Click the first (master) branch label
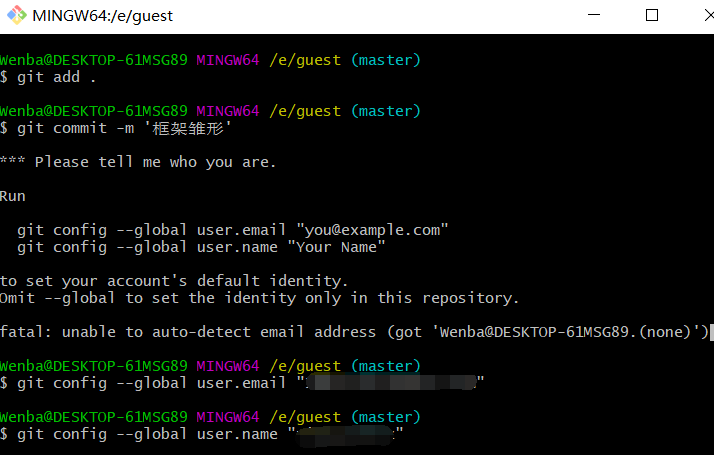The height and width of the screenshot is (455, 714). tap(386, 60)
